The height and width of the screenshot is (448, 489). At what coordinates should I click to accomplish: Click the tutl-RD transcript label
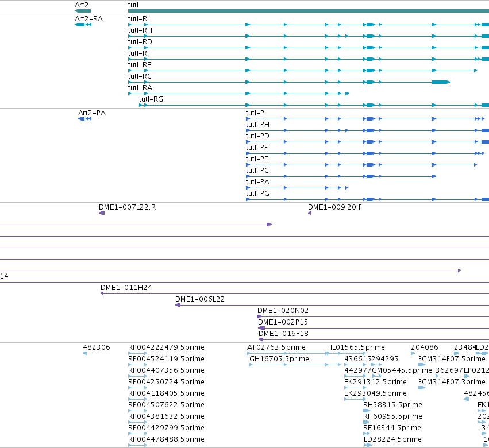point(140,42)
